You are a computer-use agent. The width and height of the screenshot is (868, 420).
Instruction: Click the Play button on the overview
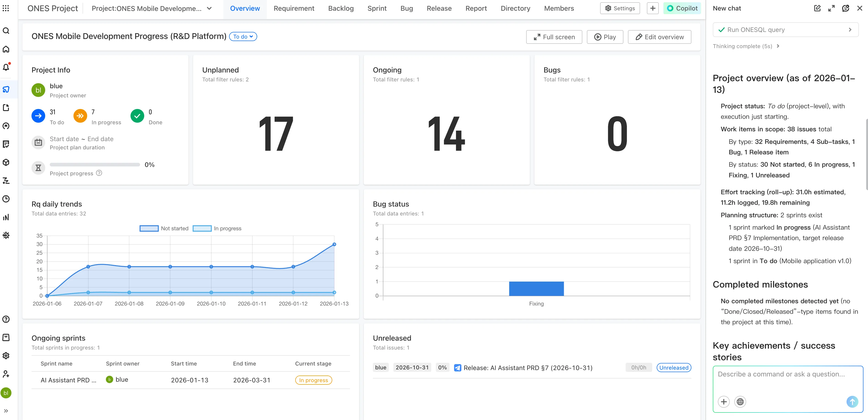pyautogui.click(x=605, y=37)
